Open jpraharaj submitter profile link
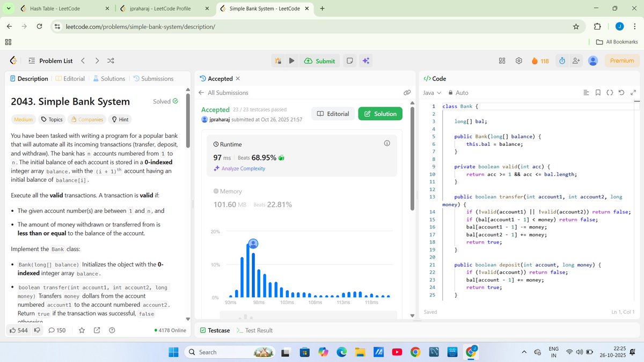Viewport: 644px width, 362px height. pyautogui.click(x=219, y=120)
